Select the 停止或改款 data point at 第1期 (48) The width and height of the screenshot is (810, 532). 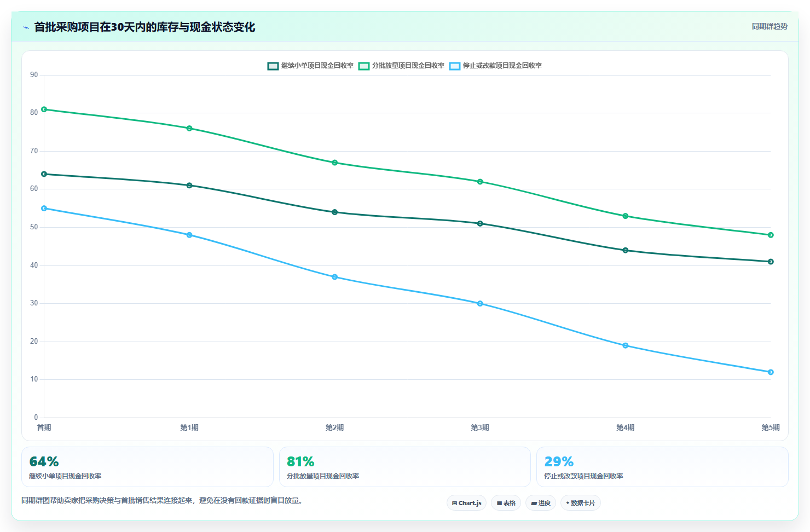[189, 235]
